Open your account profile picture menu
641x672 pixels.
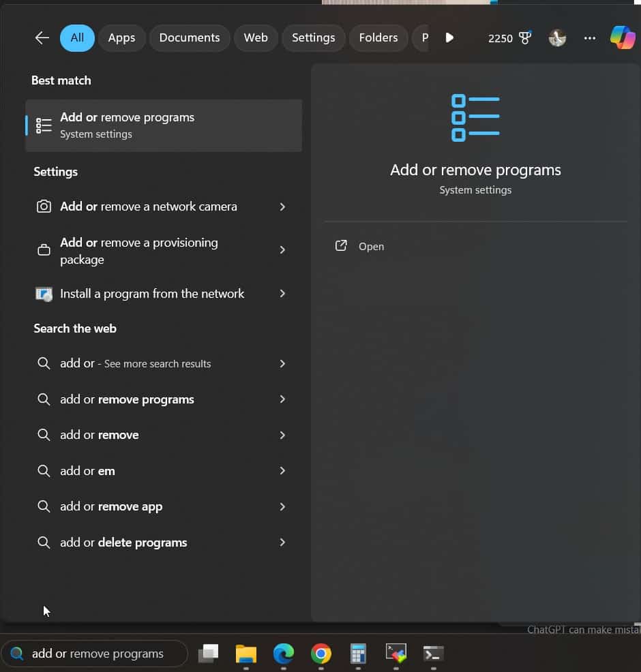[x=557, y=38]
